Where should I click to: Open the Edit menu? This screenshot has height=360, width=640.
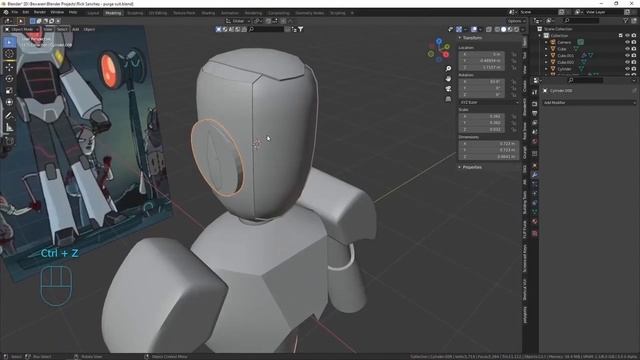point(26,12)
